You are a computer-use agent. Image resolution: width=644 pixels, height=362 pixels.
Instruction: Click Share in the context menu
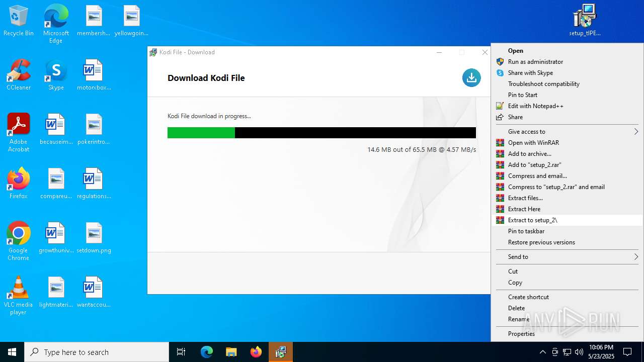[x=567, y=117]
